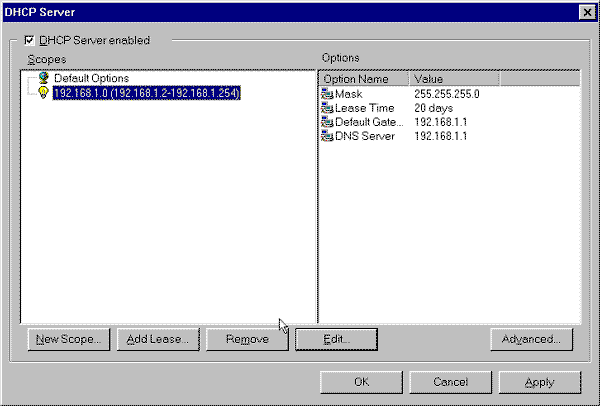This screenshot has height=406, width=600.
Task: Select scope 192.168.1.0 (192.168.1.2-192.168.1.254)
Action: (x=147, y=93)
